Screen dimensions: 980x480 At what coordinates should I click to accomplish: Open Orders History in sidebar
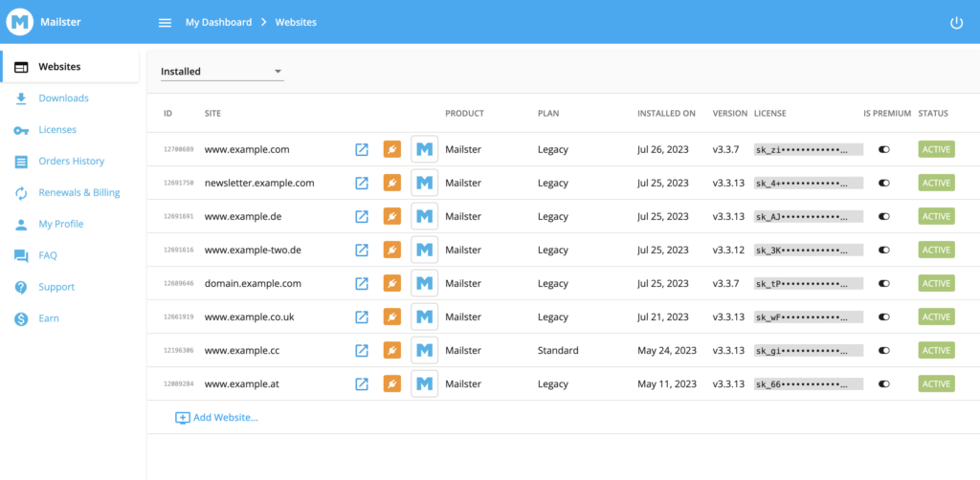[x=71, y=162]
